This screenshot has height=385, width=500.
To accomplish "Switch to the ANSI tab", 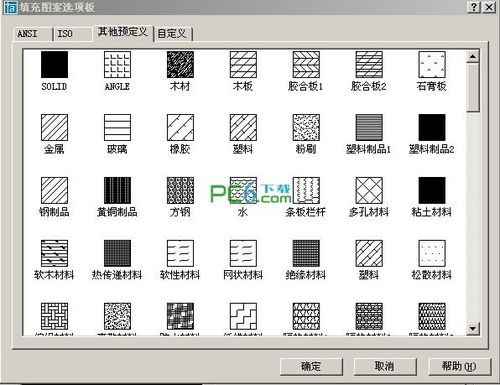I will 32,34.
